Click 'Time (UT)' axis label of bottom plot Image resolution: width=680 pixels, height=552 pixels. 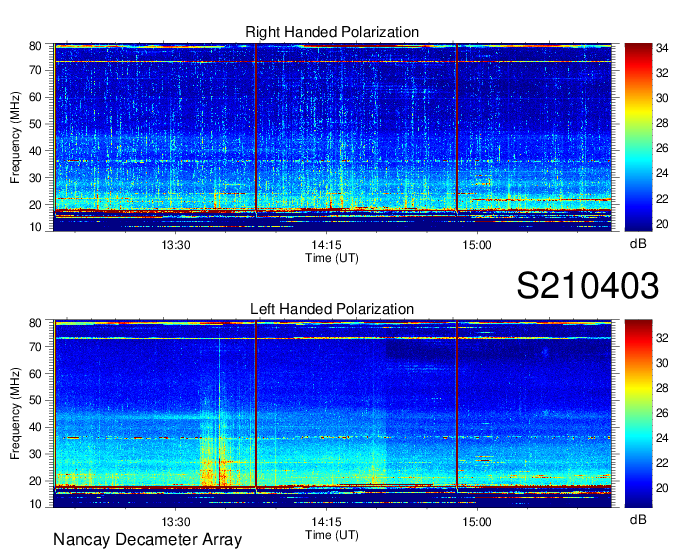tap(332, 535)
